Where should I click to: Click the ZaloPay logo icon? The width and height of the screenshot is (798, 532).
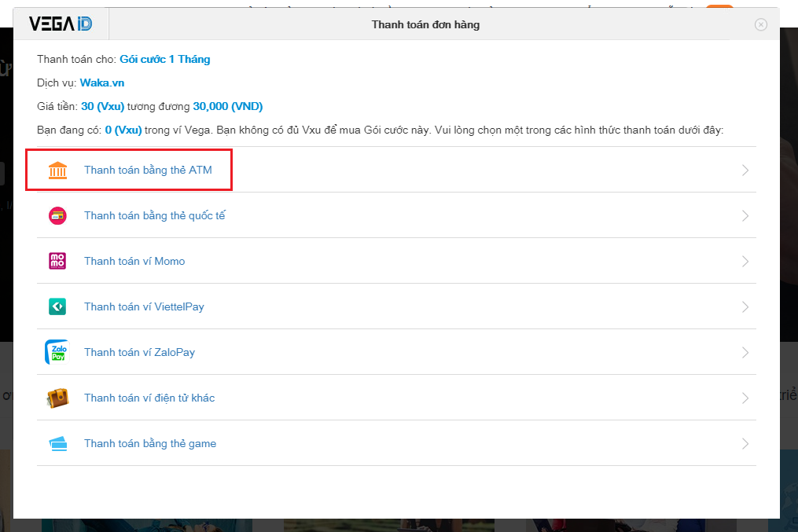(x=57, y=353)
